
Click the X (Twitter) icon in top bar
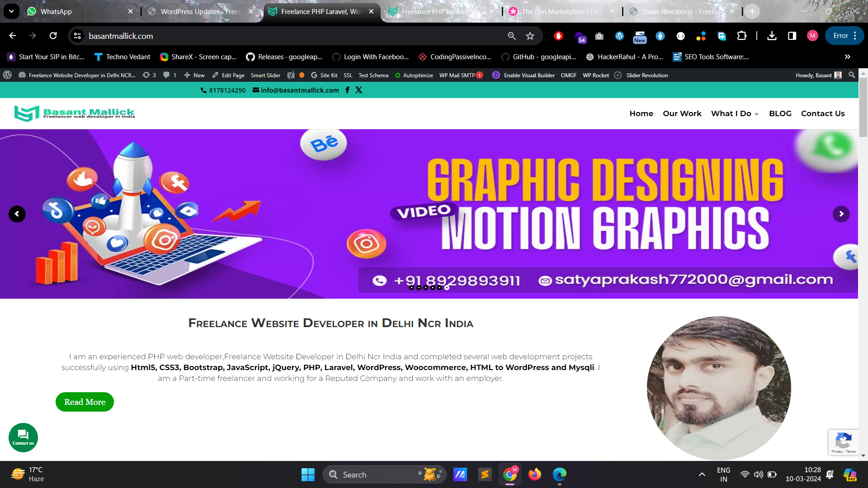click(359, 90)
